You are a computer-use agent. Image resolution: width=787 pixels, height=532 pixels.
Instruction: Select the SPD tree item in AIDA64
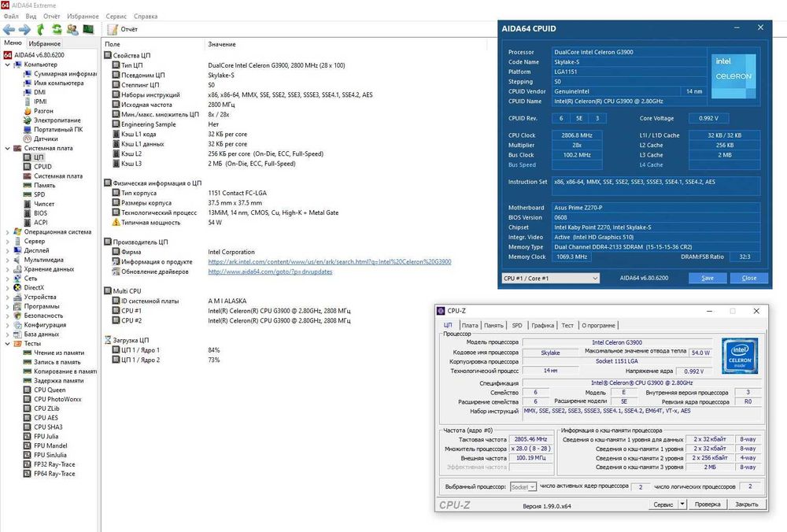[39, 194]
